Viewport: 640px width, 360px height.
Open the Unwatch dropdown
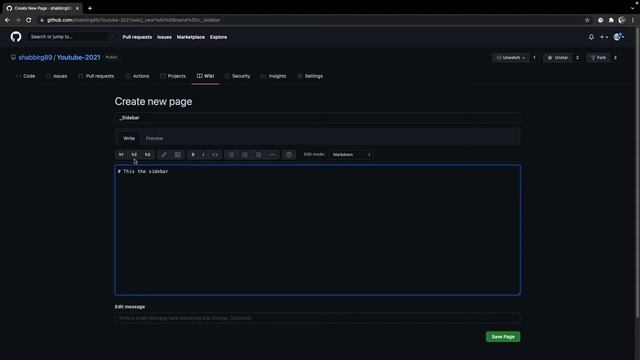[511, 58]
